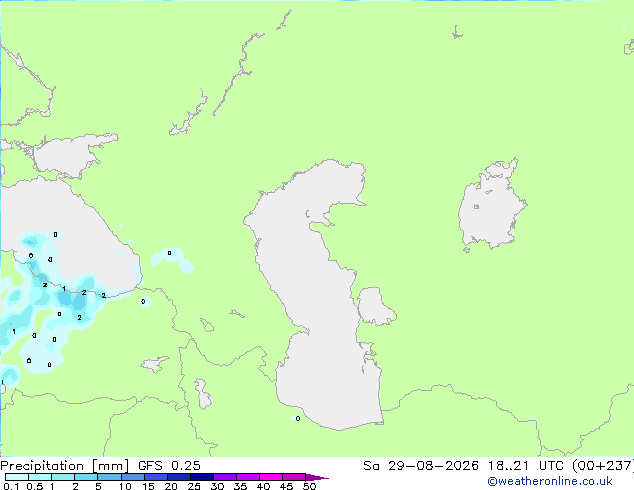Click the "0.5" legend scale label

point(35,486)
